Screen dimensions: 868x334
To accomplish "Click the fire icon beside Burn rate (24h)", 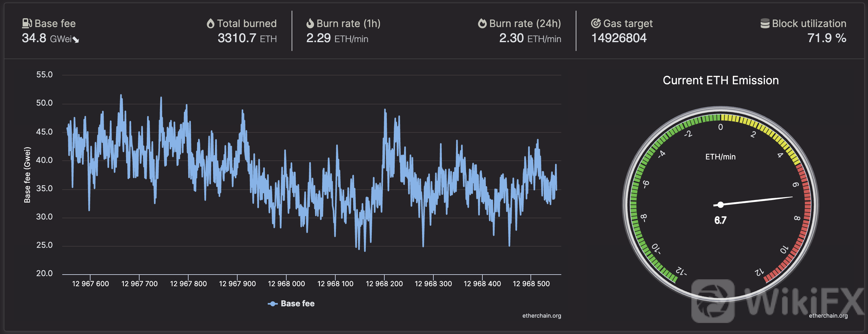I will click(x=482, y=23).
